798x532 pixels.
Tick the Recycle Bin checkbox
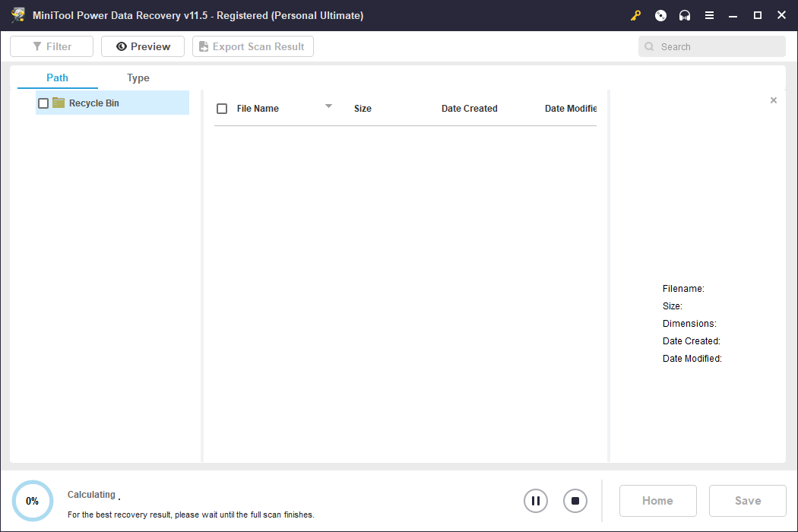tap(43, 103)
